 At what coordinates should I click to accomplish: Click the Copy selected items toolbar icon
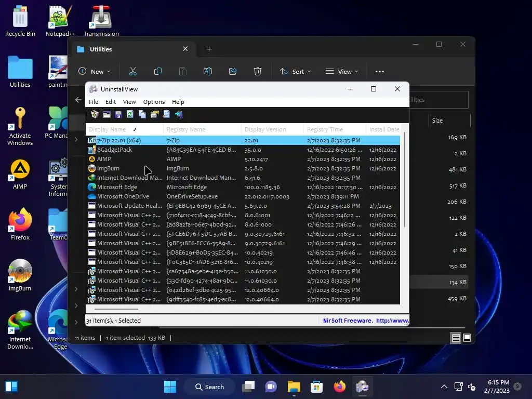pos(142,114)
